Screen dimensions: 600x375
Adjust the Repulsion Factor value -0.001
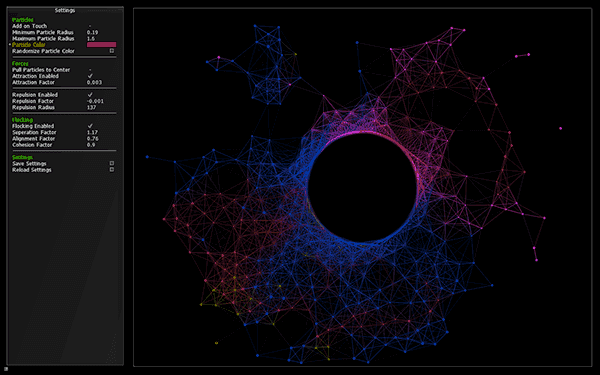click(x=95, y=101)
